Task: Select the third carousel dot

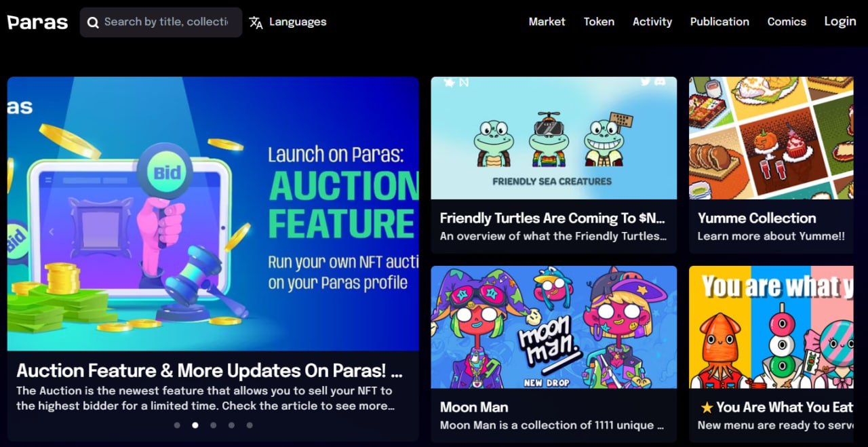Action: [214, 425]
